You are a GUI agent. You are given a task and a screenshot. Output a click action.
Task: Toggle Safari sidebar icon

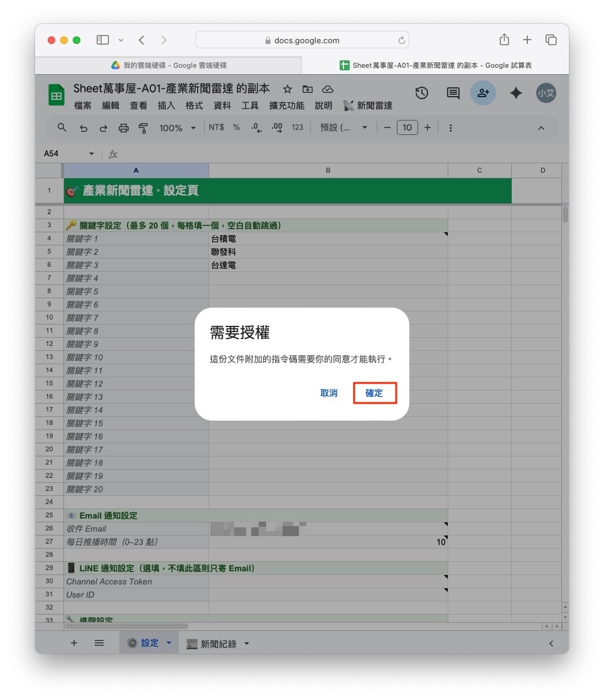coord(103,40)
